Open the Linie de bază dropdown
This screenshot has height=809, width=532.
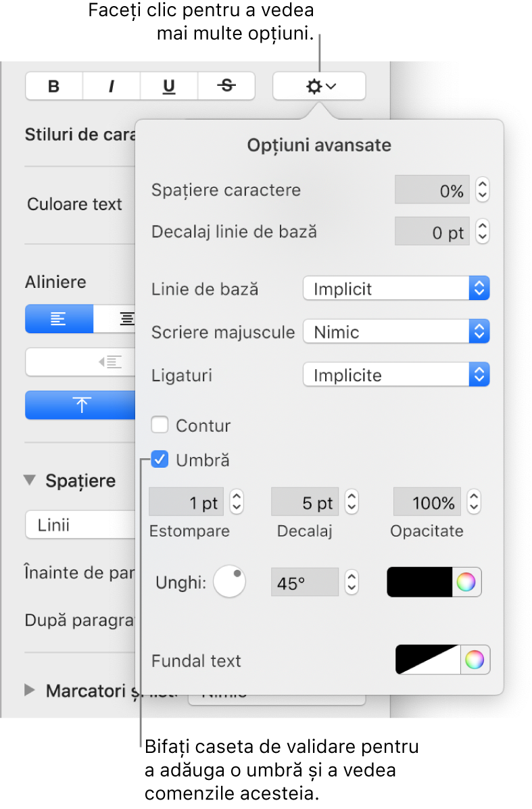point(395,289)
